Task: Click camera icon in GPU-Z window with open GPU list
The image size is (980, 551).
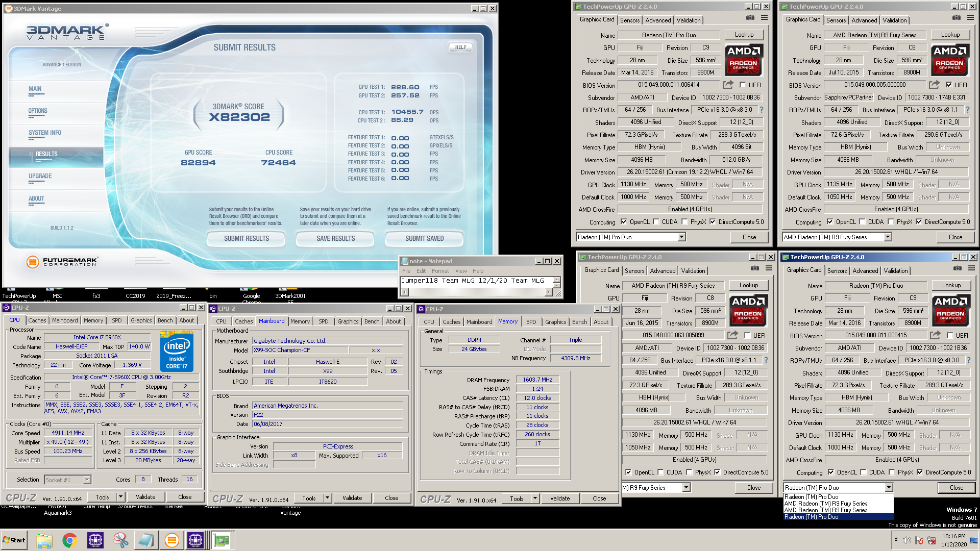Action: coord(957,268)
